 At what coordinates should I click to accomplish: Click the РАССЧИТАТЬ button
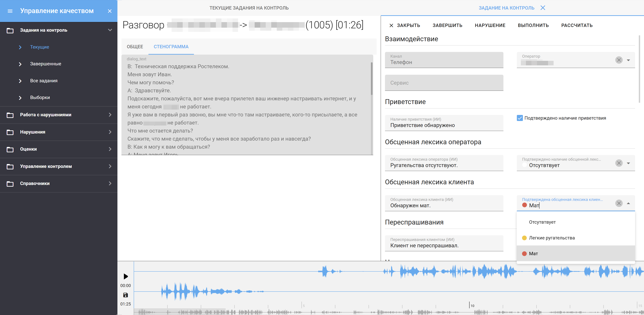point(577,25)
